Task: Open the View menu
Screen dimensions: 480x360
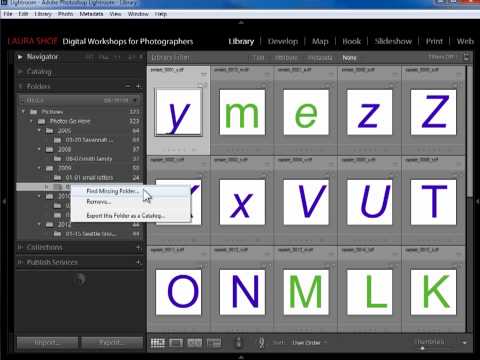Action: pyautogui.click(x=115, y=14)
